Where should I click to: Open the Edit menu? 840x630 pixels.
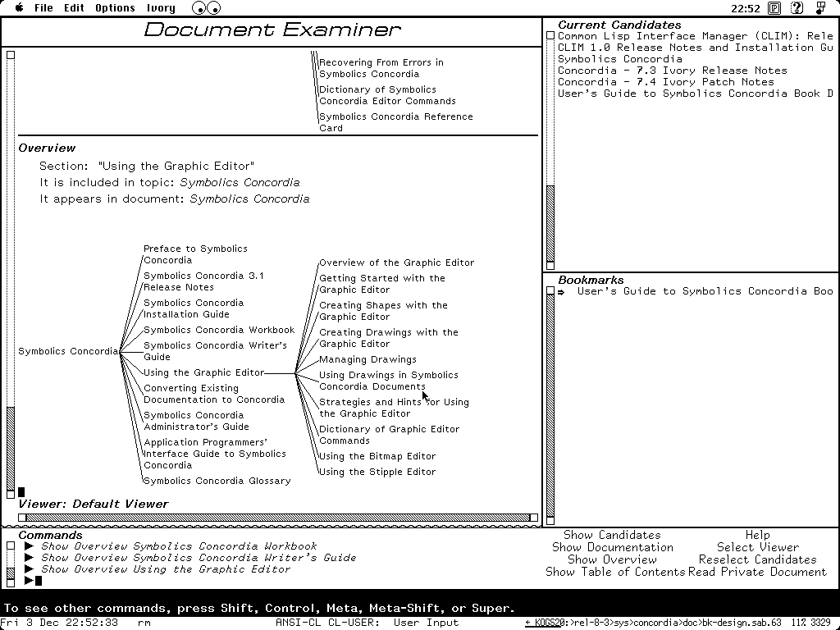pyautogui.click(x=74, y=8)
